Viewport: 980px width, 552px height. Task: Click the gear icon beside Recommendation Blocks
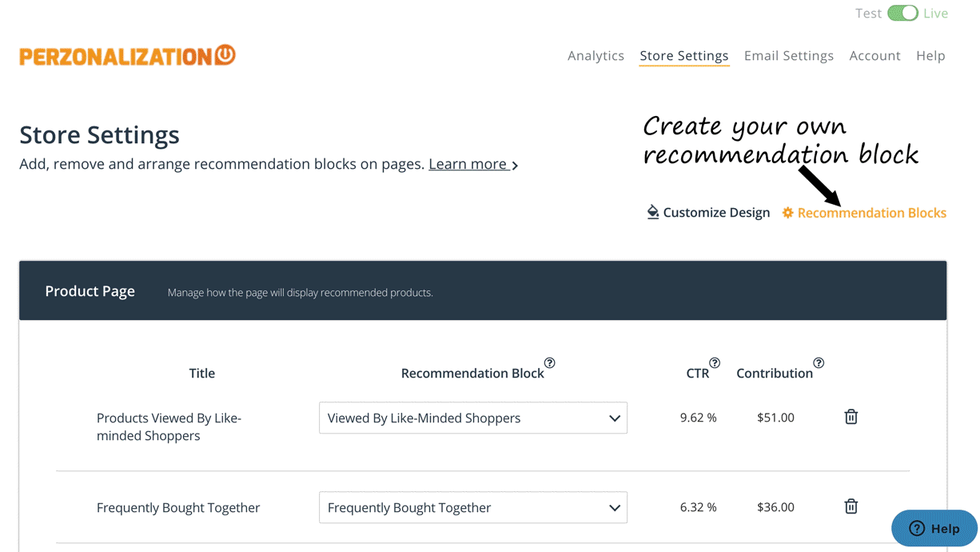787,213
